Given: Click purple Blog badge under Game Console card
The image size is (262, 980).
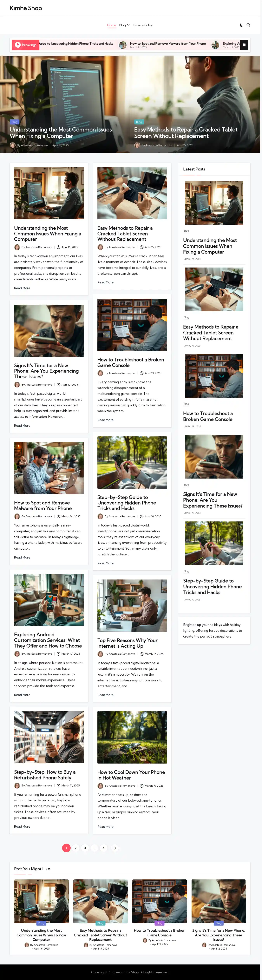Looking at the screenshot, I should [159, 923].
